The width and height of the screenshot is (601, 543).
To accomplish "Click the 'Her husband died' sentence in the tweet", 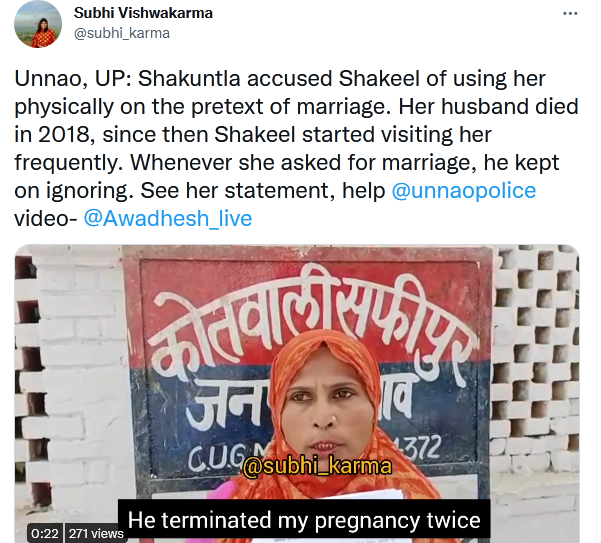I will [488, 107].
